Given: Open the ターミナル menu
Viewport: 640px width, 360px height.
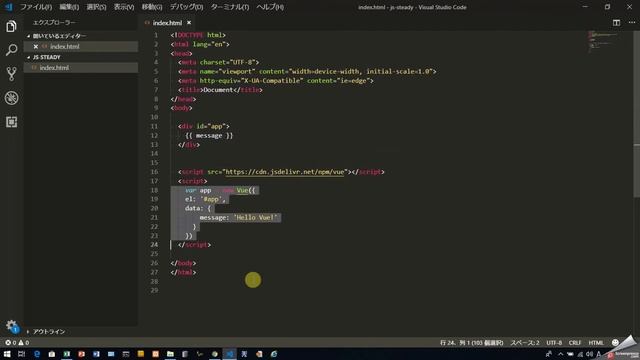Looking at the screenshot, I should (x=230, y=7).
